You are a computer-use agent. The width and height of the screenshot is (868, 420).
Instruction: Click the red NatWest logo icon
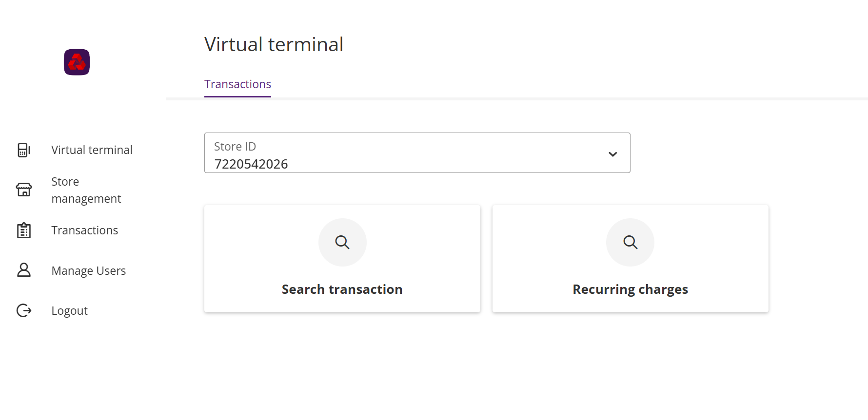pyautogui.click(x=77, y=62)
